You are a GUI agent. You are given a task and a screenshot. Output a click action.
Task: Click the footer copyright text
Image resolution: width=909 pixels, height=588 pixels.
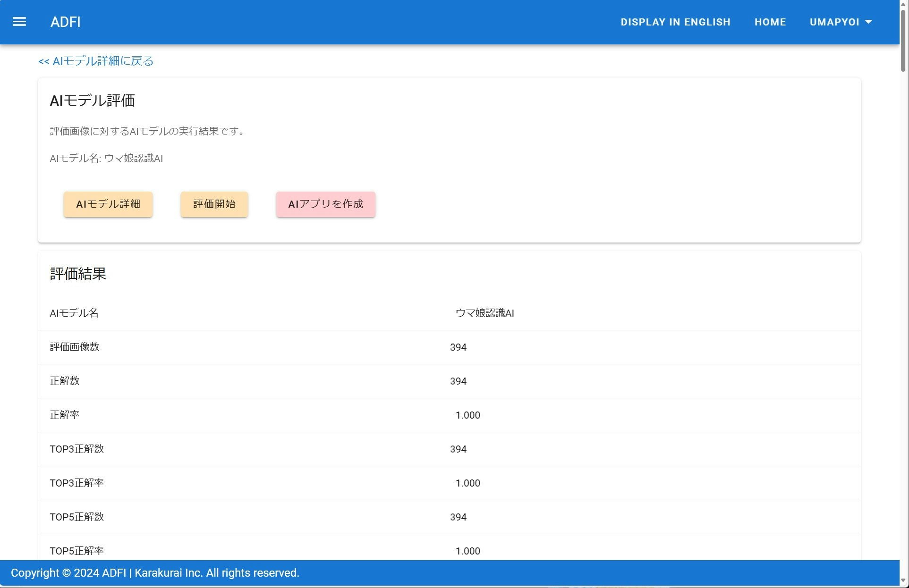[155, 573]
